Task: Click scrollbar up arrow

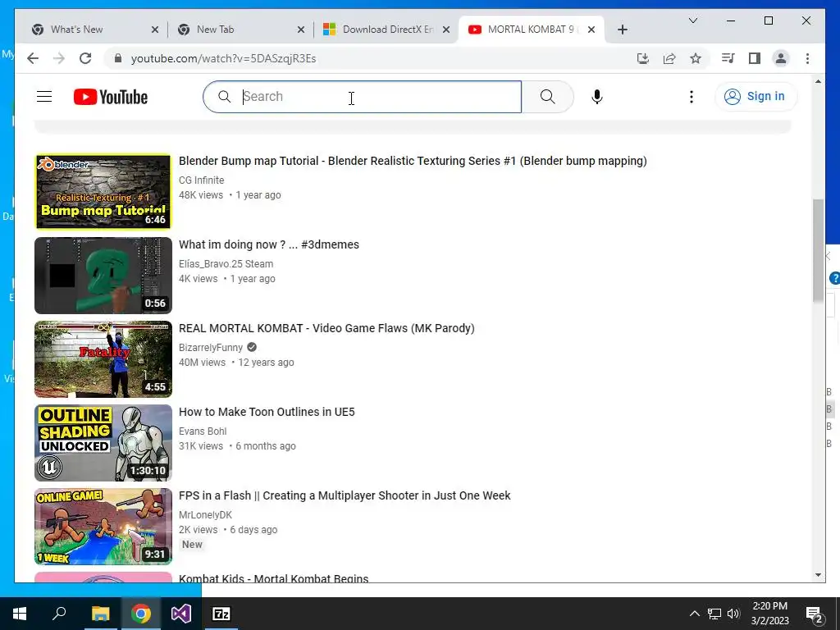Action: pos(818,81)
